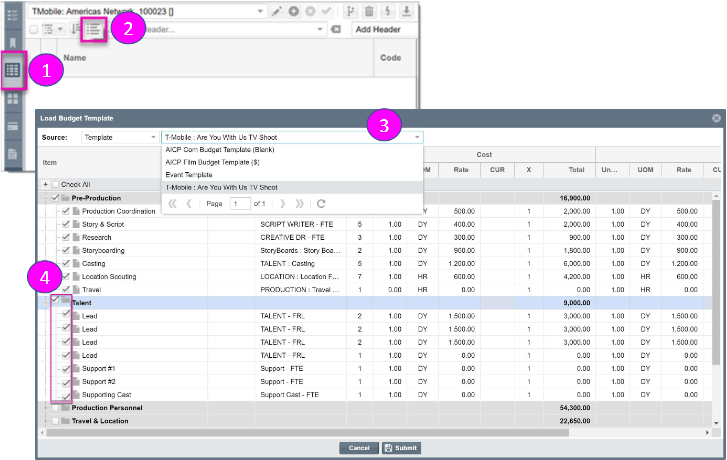Click the Rate column header under Cost

(x=460, y=170)
